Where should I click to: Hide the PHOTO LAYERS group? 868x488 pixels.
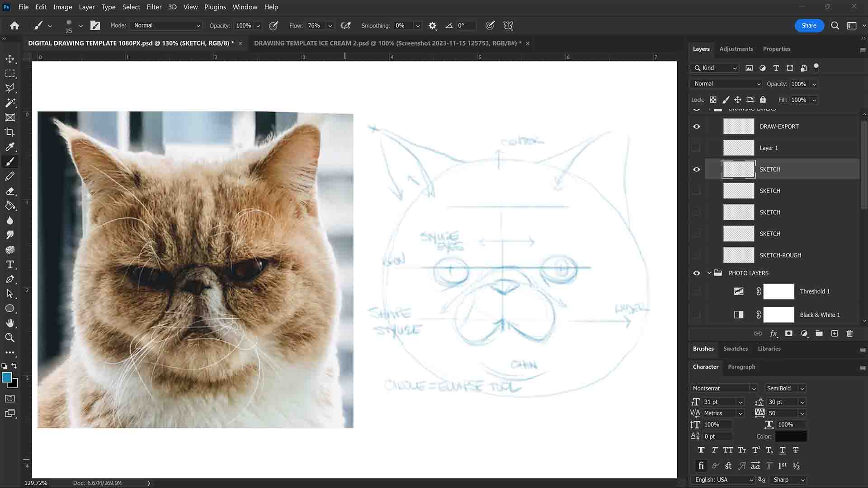[x=697, y=273]
